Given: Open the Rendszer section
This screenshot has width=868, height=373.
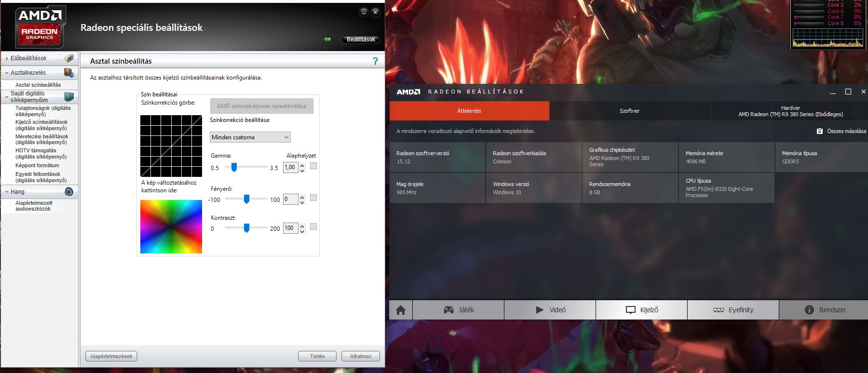Looking at the screenshot, I should pyautogui.click(x=824, y=310).
